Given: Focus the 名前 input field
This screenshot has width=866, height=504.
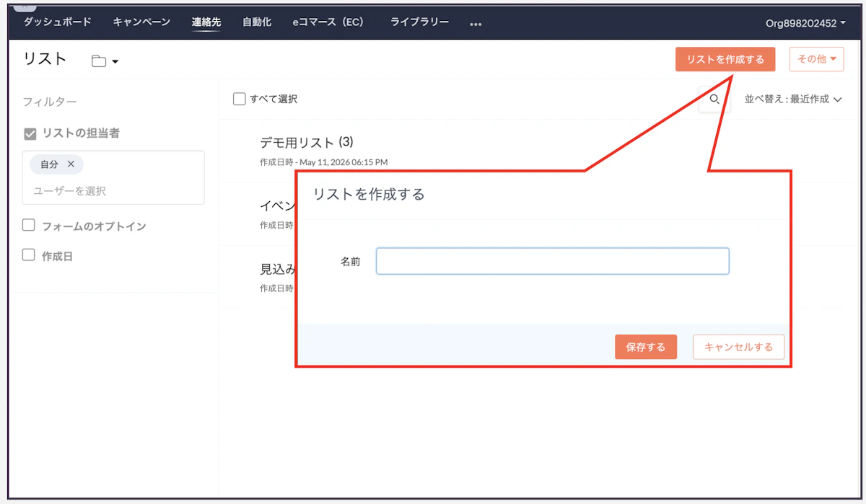Looking at the screenshot, I should click(552, 261).
